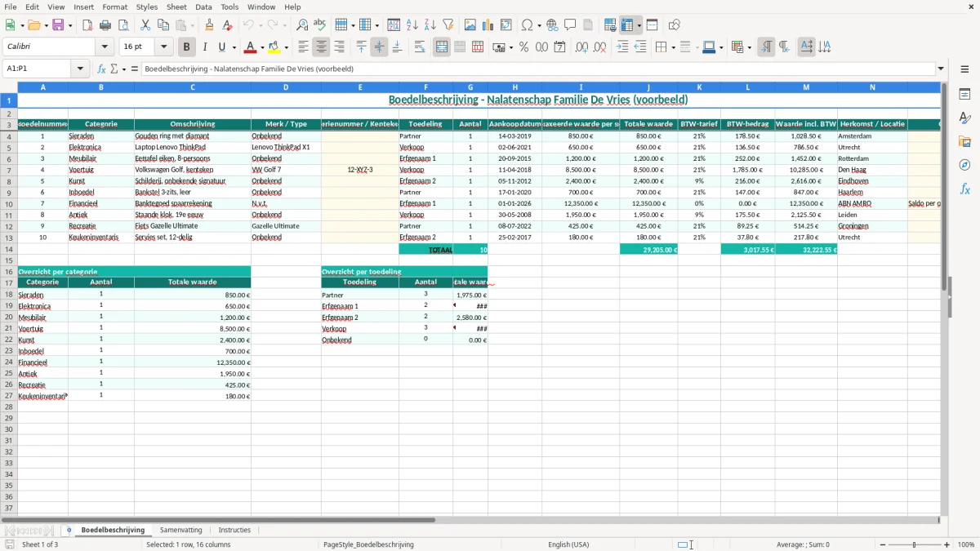Click PageStyle_Boedelbeschrijving in status bar

pos(368,544)
